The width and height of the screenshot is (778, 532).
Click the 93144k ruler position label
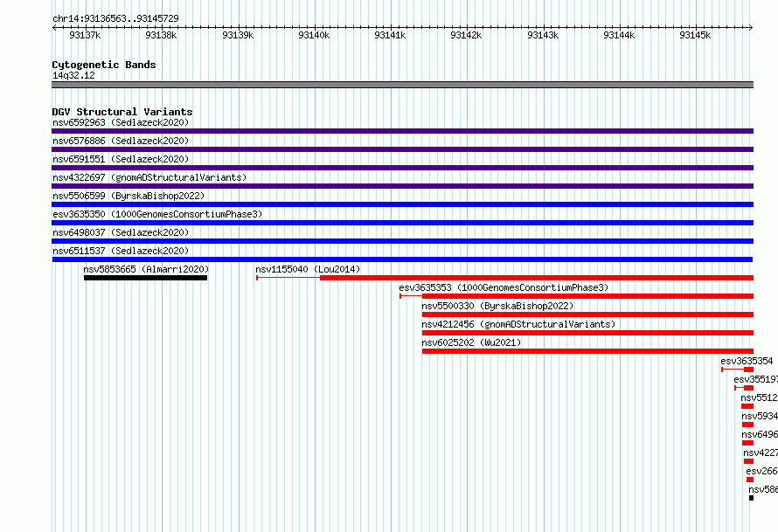point(619,35)
